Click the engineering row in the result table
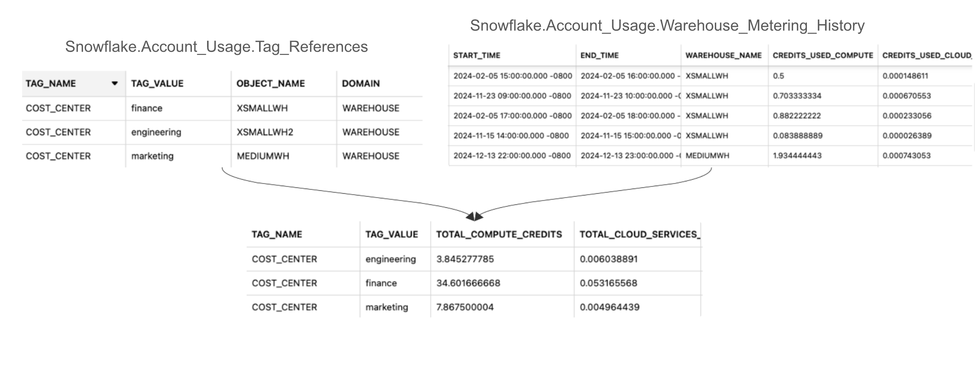The width and height of the screenshot is (980, 388). 390,259
